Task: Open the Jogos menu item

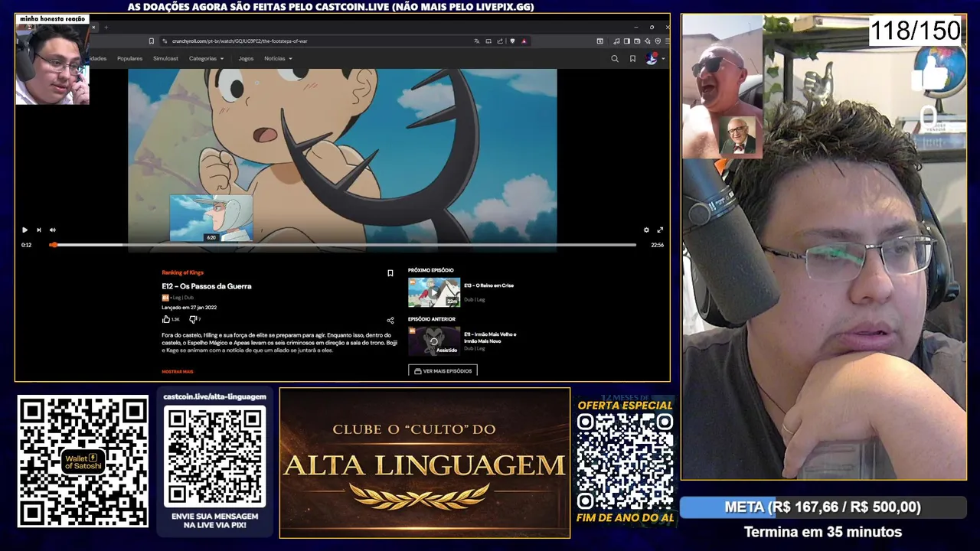Action: (x=246, y=58)
